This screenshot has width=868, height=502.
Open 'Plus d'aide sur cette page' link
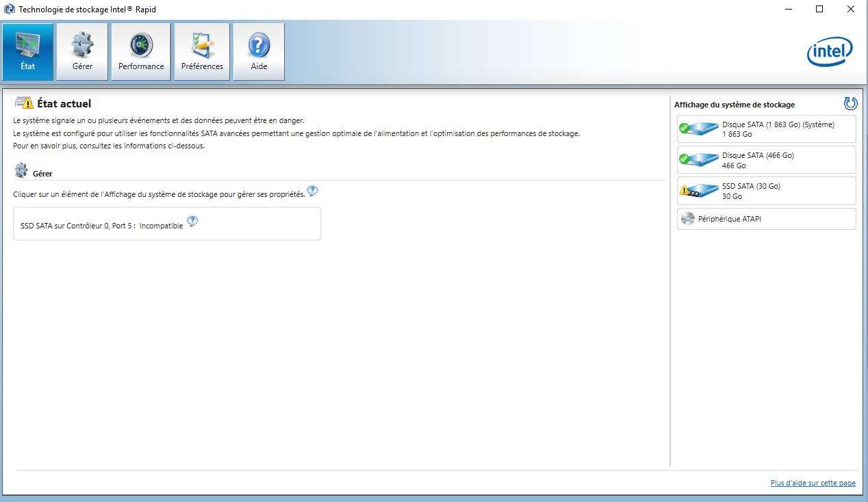coord(813,483)
